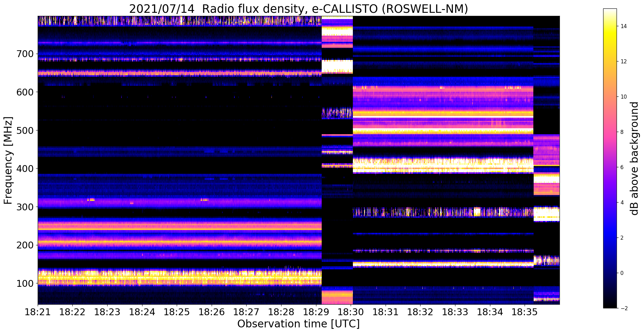Image resolution: width=644 pixels, height=333 pixels.
Task: Click the 18:26 time tick label
Action: point(212,312)
